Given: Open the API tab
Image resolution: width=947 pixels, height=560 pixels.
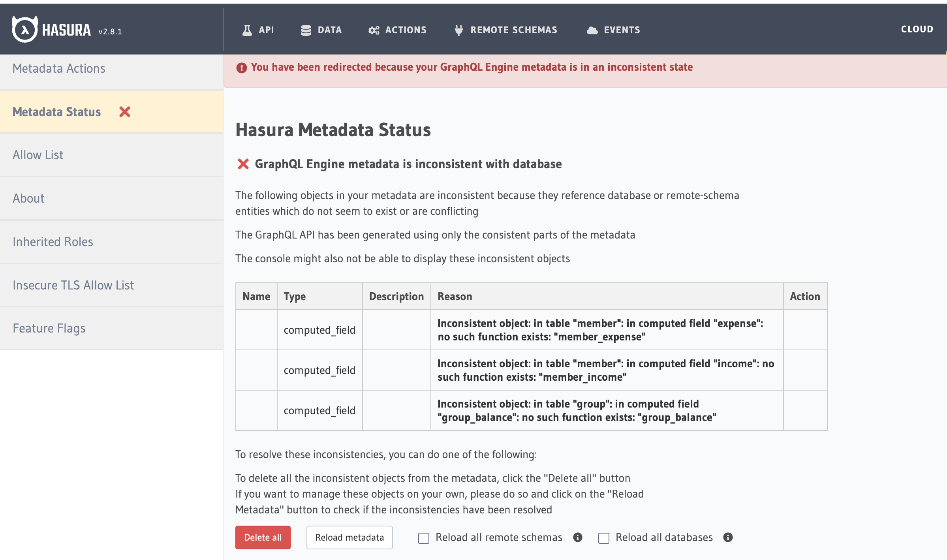Looking at the screenshot, I should click(258, 30).
